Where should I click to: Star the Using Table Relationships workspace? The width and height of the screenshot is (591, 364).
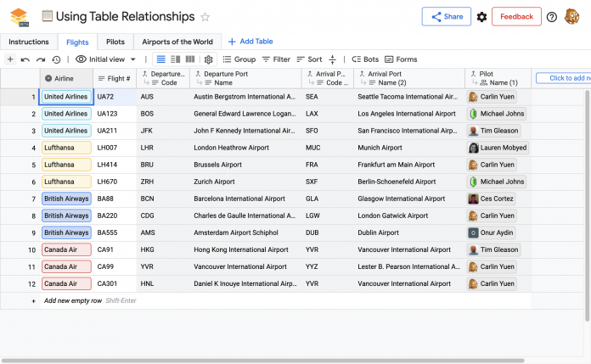[205, 17]
